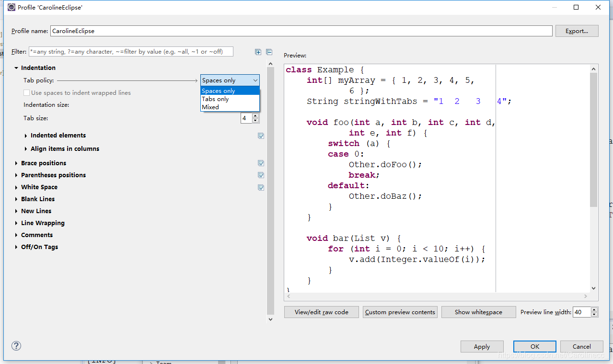Increase the Tab size with up arrow

pos(255,115)
